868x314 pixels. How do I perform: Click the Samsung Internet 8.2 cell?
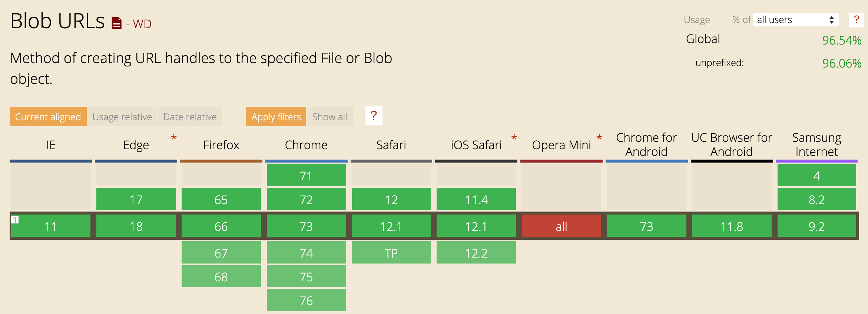click(817, 199)
